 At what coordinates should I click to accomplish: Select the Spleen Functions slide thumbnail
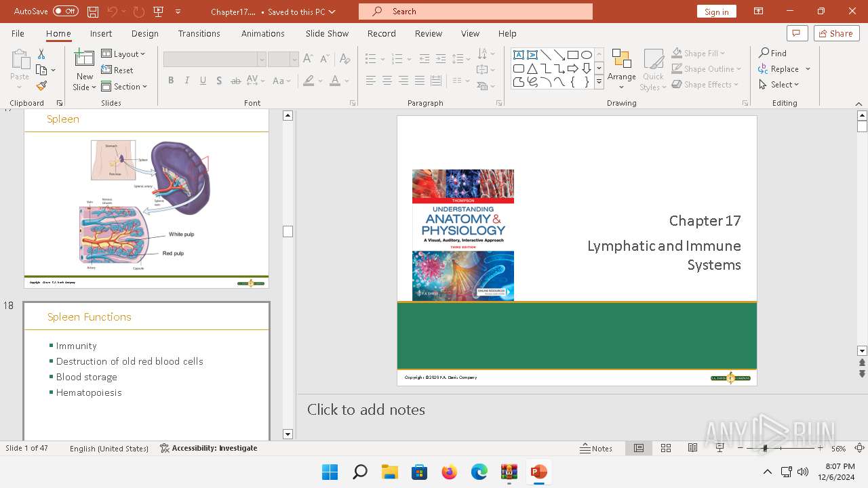point(146,371)
